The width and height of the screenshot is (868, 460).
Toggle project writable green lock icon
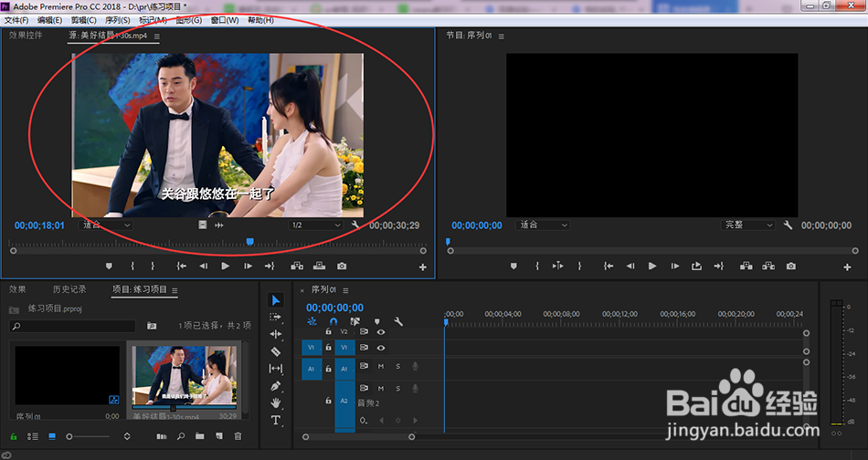tap(14, 436)
